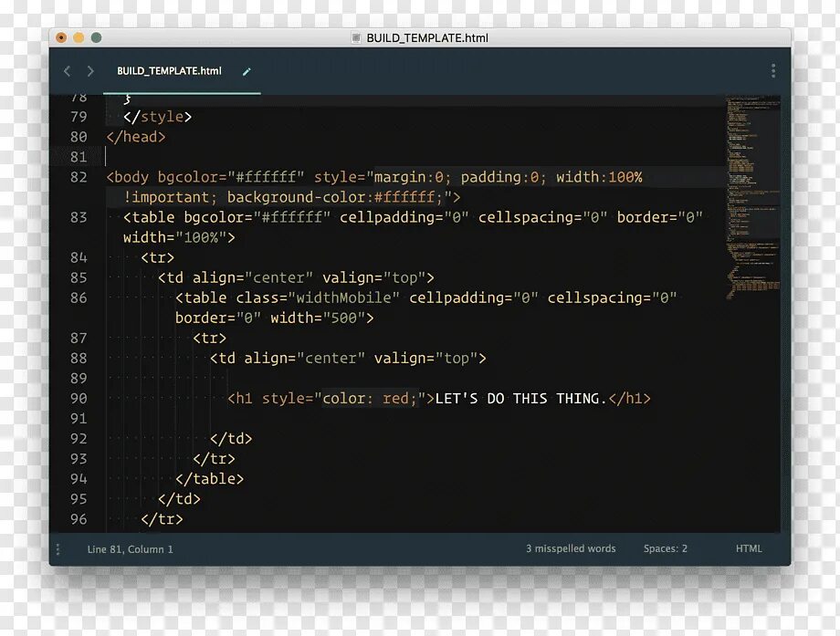This screenshot has width=840, height=636.
Task: Click the document icon in the title bar
Action: click(356, 38)
